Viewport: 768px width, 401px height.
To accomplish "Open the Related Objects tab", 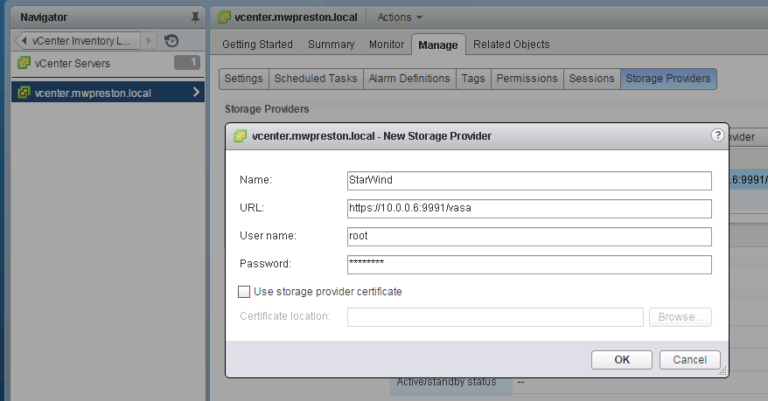I will point(511,45).
